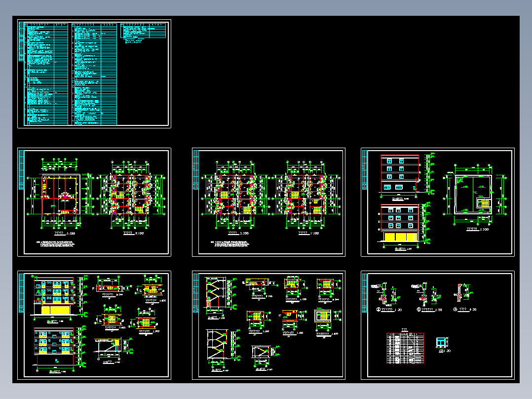Click the cyan window elevation drawing at 1:30
Image resolution: width=532 pixels, height=399 pixels.
coord(442,343)
